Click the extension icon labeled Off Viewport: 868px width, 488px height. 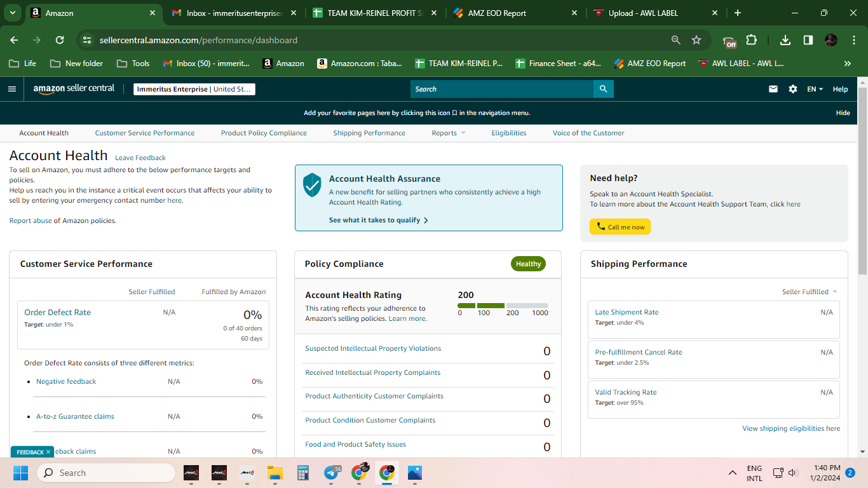[729, 41]
